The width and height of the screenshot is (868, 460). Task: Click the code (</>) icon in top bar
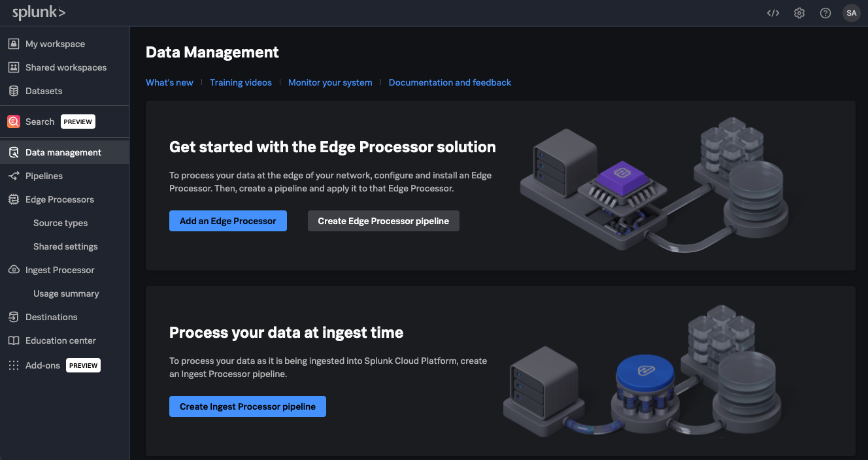pyautogui.click(x=773, y=12)
